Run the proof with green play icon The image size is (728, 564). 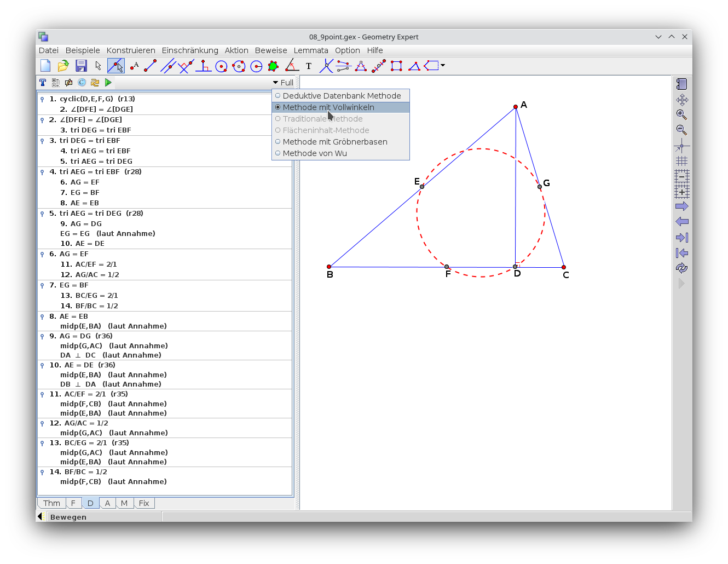(x=108, y=82)
